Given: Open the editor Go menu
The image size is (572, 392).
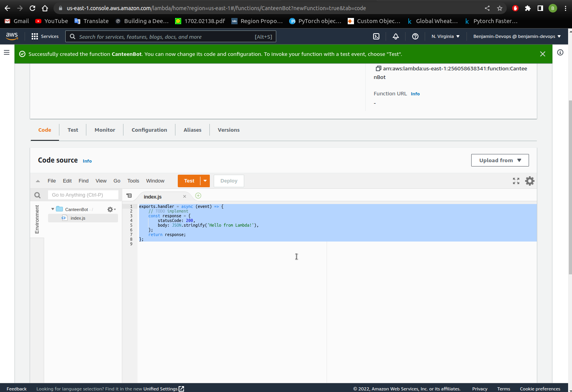Looking at the screenshot, I should 117,181.
